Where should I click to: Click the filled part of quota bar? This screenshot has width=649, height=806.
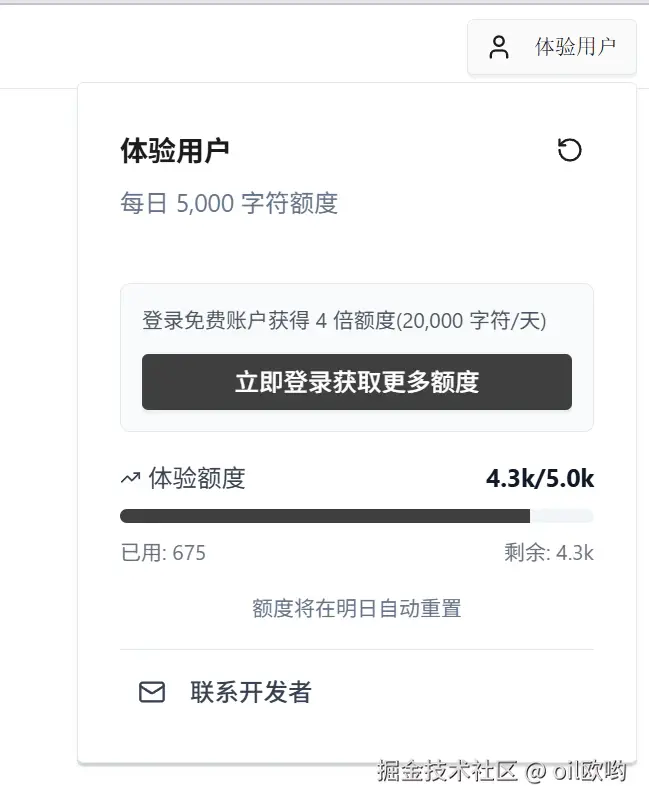324,516
